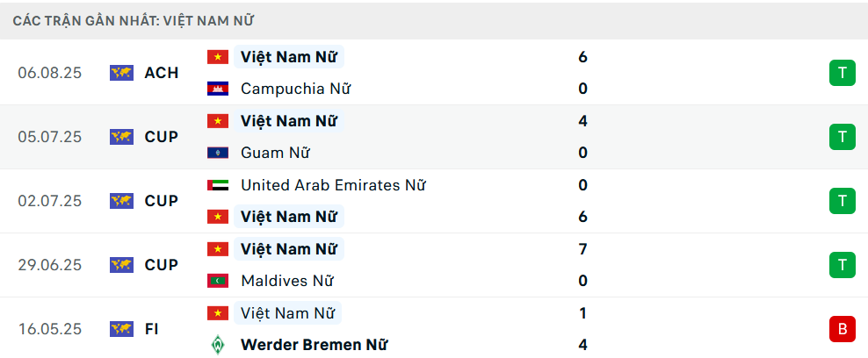The width and height of the screenshot is (868, 358).
Task: Click the ACH competition world map icon
Action: click(x=121, y=73)
